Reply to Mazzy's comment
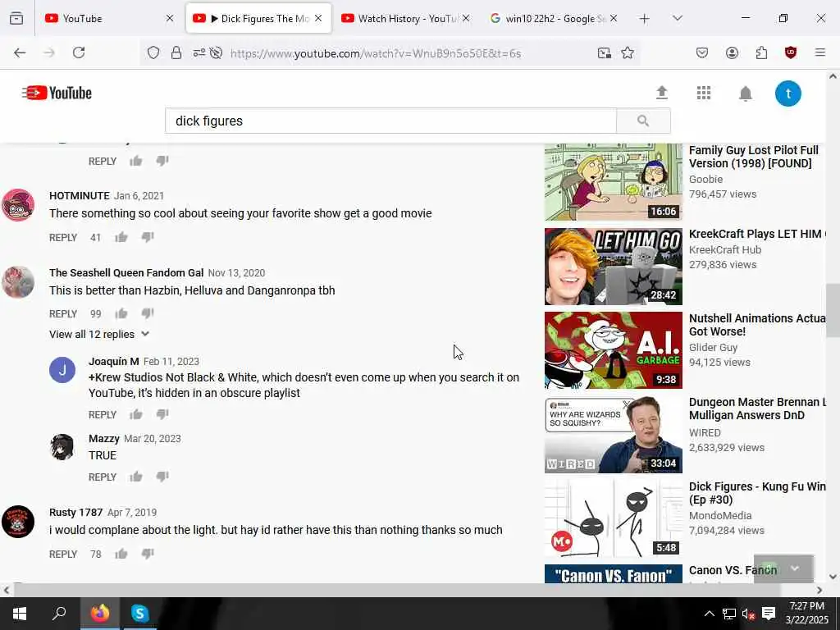 pos(103,477)
